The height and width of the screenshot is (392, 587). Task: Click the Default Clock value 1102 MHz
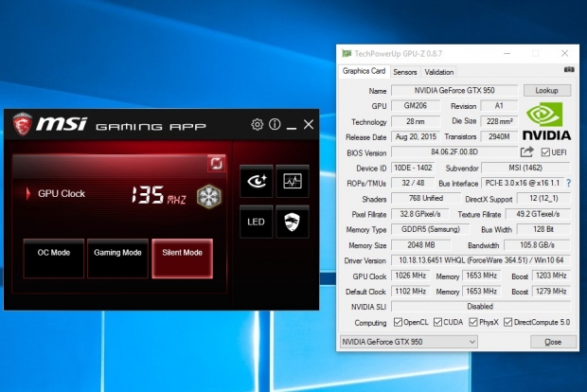point(411,291)
